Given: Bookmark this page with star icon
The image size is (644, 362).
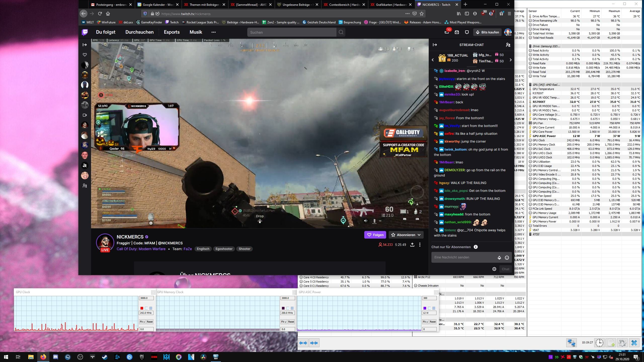Looking at the screenshot, I should tap(422, 14).
